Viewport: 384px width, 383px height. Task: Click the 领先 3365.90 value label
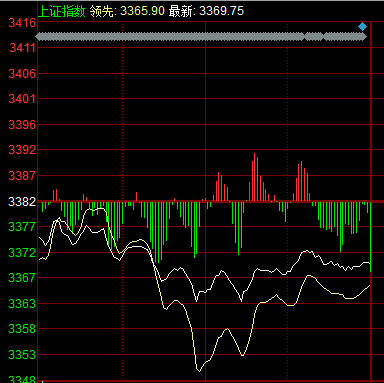(127, 11)
